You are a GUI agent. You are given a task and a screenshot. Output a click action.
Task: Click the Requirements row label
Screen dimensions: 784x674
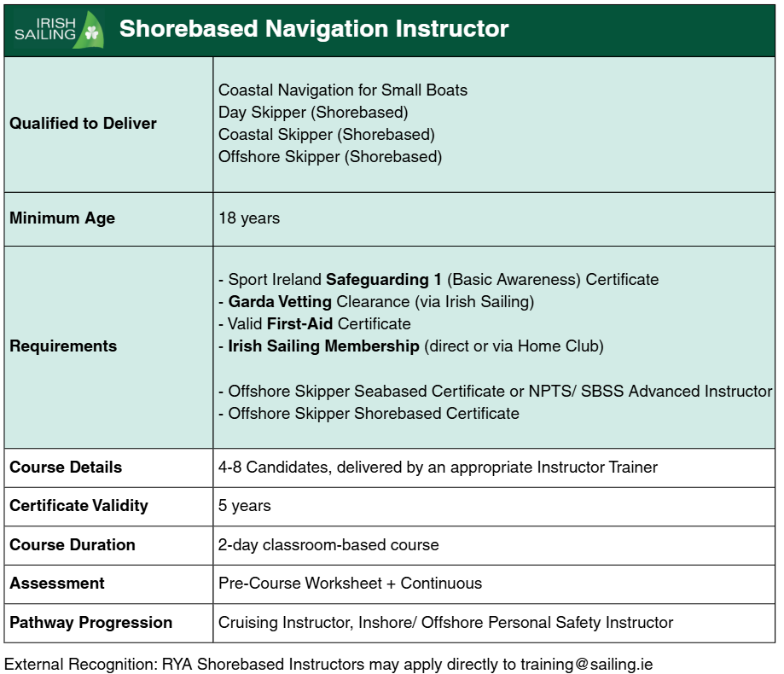point(63,346)
